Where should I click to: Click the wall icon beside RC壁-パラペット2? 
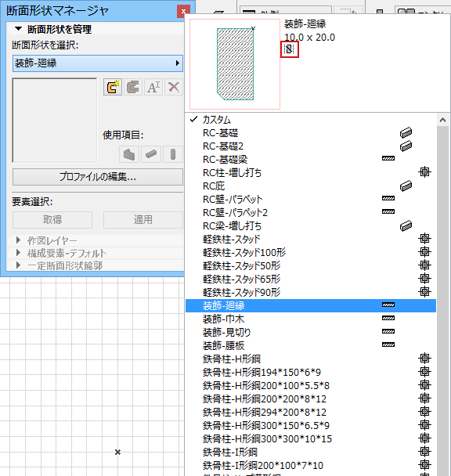click(388, 212)
